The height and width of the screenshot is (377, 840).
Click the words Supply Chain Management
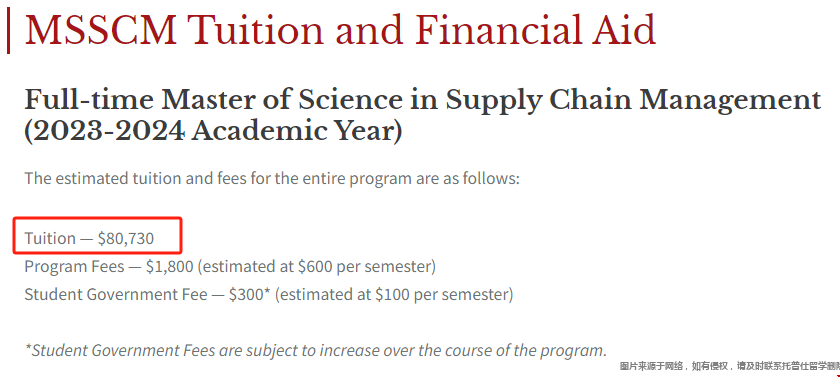tap(633, 101)
